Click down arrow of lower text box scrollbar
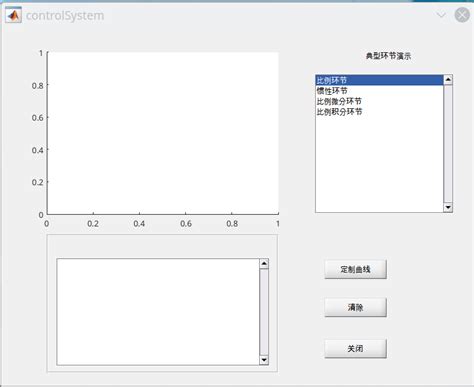Viewport: 474px width, 387px height. 264,360
